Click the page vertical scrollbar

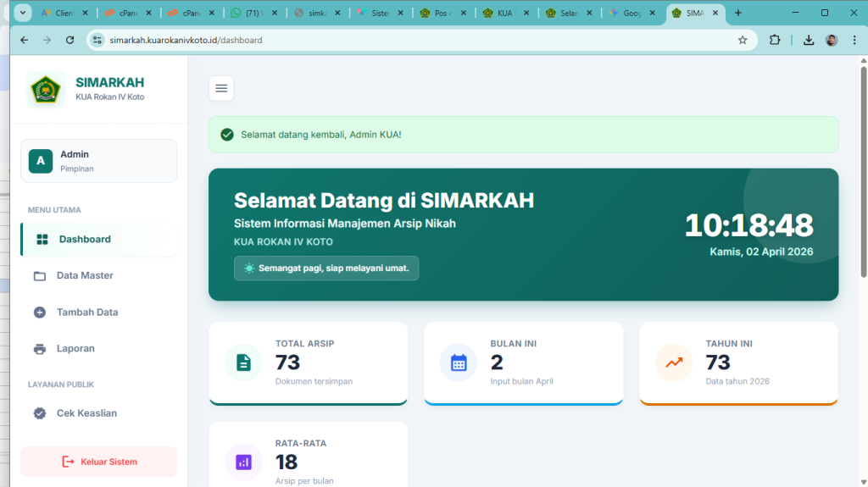863,169
